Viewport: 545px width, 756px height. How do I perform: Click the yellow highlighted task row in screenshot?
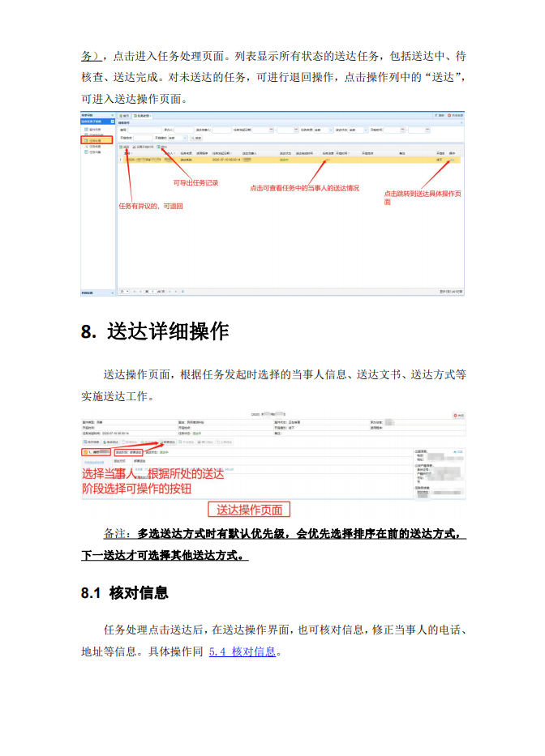pyautogui.click(x=290, y=160)
